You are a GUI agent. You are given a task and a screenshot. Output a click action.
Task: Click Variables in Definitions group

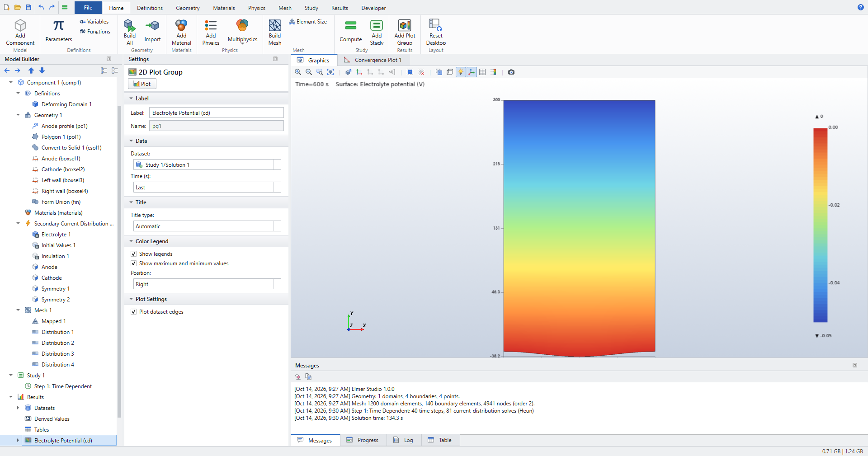coord(94,22)
